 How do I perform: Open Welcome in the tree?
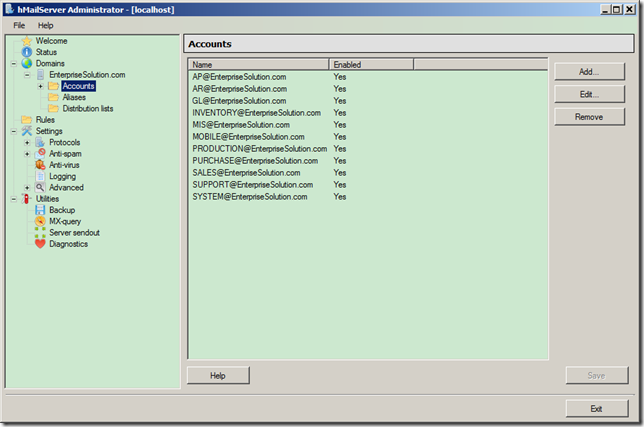pos(51,41)
